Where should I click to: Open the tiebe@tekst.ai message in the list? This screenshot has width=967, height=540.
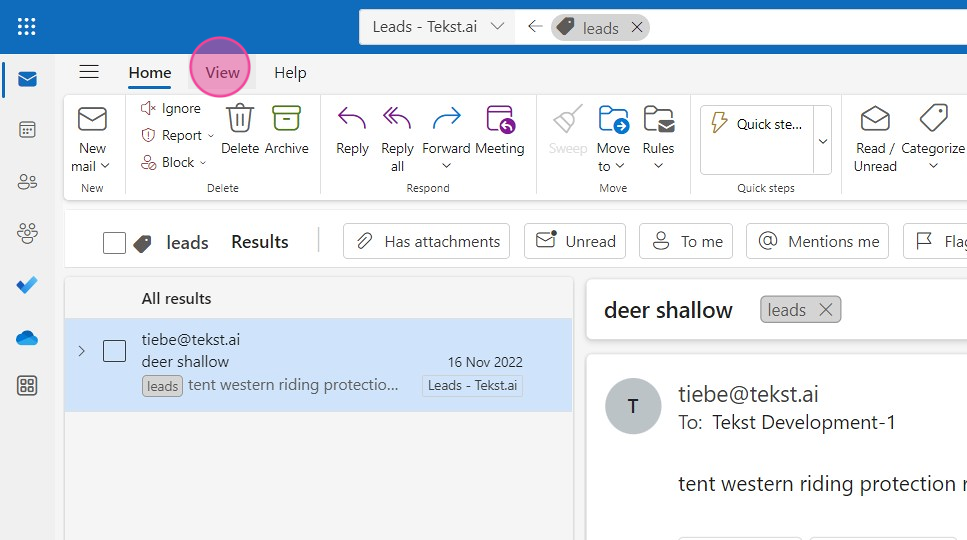(318, 365)
